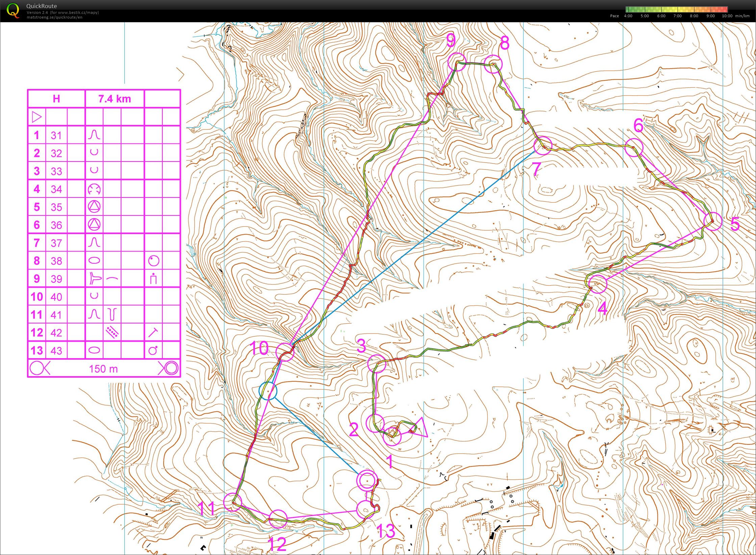Click the pace color gradient scale
Viewport: 756px width, 555px height.
click(677, 9)
